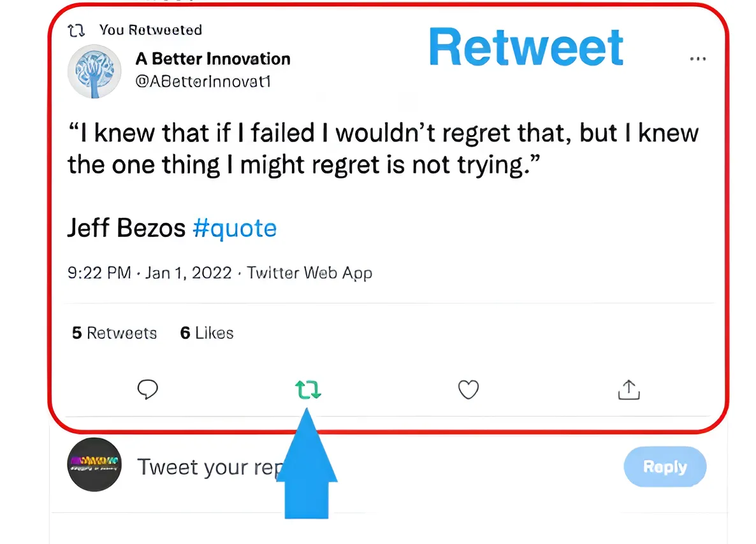Click the share tweet icon
756x544 pixels.
point(629,389)
